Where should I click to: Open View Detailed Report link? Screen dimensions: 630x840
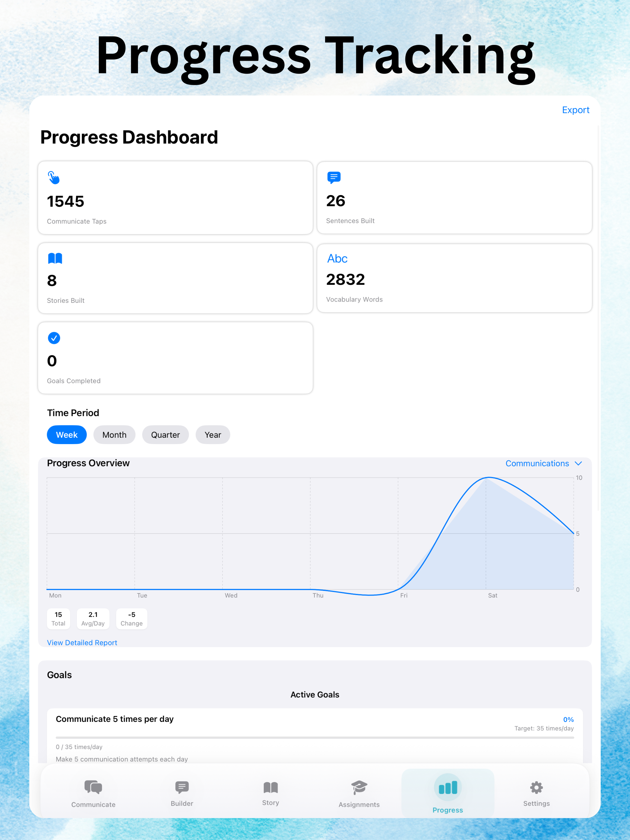click(82, 643)
